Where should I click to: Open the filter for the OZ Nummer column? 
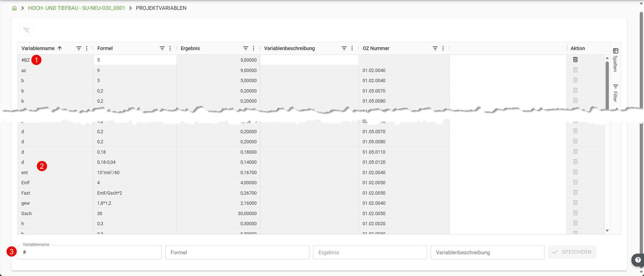435,48
